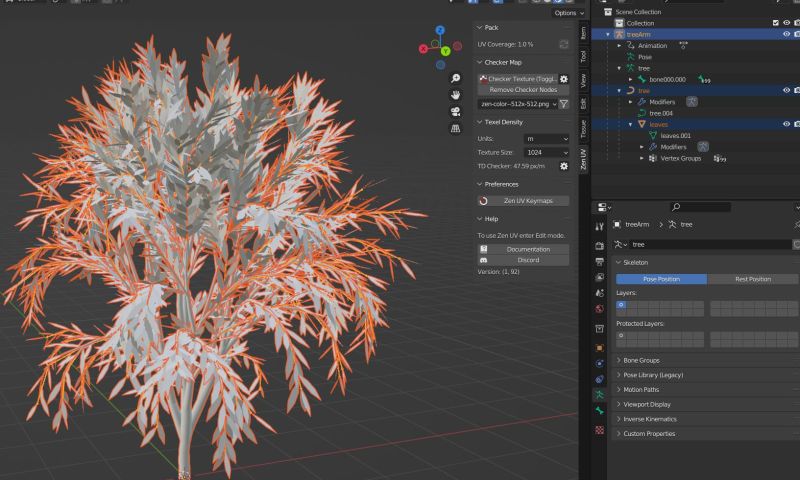Viewport: 800px width, 480px height.
Task: Click the armature name field 'tree'
Action: pyautogui.click(x=710, y=245)
